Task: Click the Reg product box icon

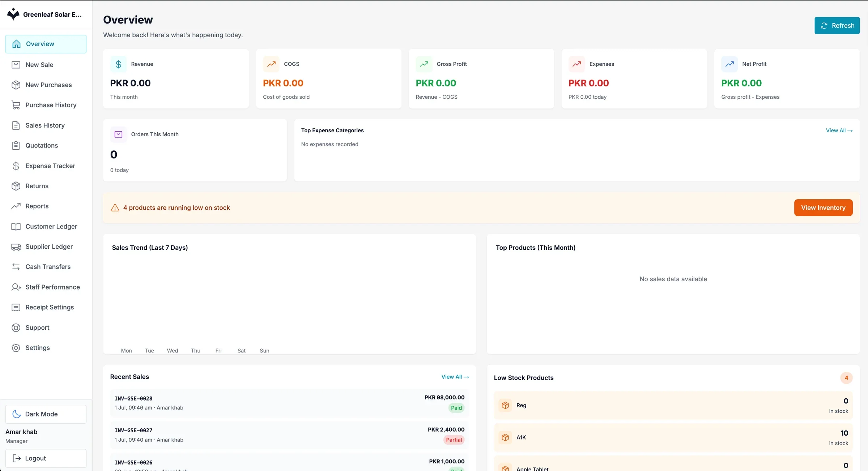Action: click(x=505, y=406)
